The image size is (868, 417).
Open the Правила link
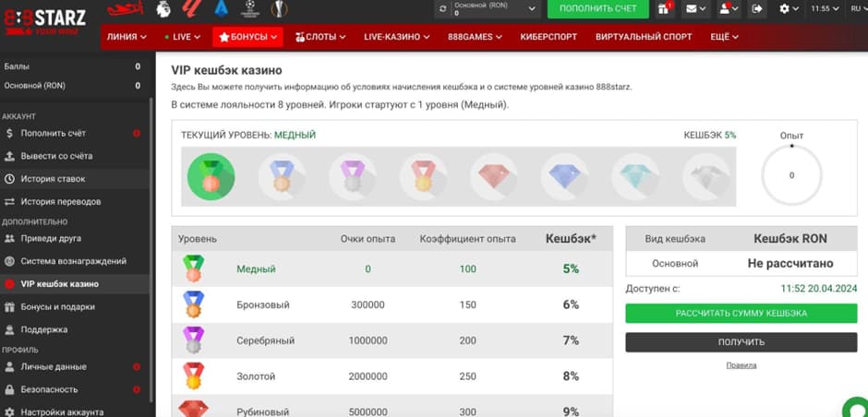(x=741, y=365)
